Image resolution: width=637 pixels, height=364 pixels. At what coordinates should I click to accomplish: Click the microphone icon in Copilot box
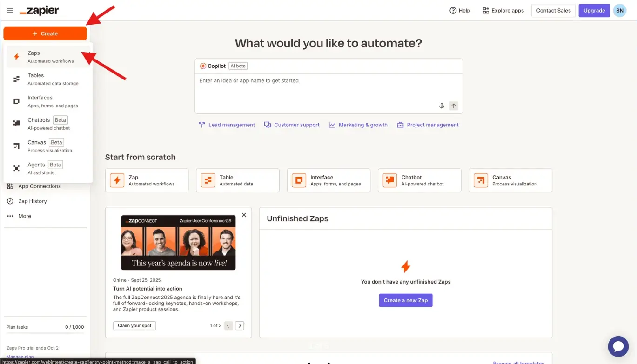coord(442,106)
